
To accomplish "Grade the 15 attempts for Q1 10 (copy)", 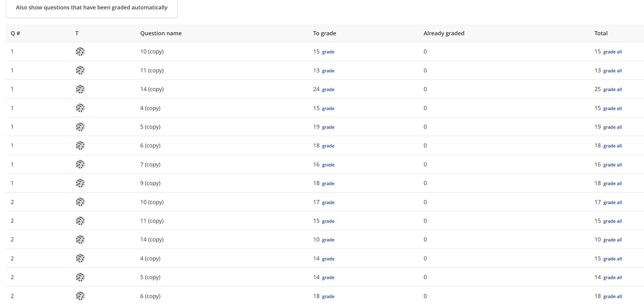I will point(328,52).
